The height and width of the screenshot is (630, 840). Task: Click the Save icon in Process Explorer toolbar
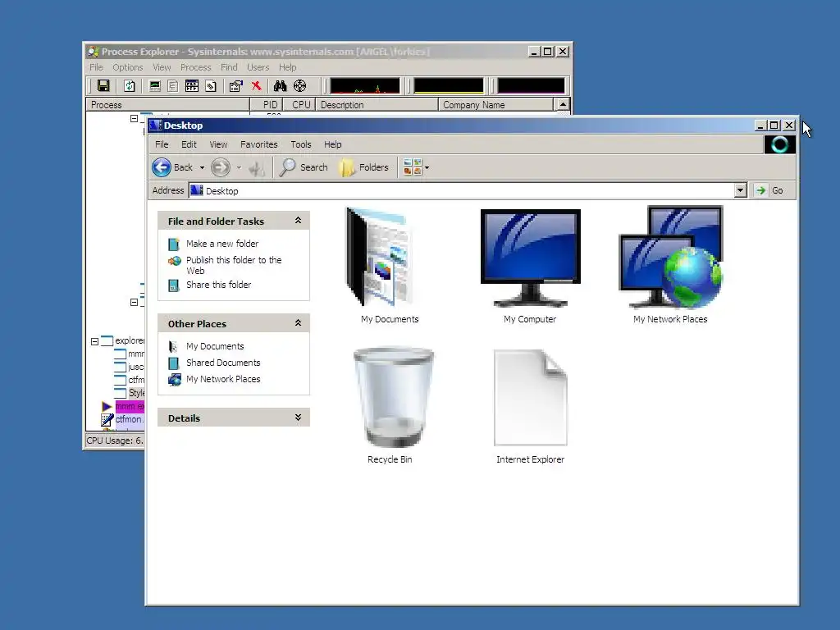[x=103, y=85]
